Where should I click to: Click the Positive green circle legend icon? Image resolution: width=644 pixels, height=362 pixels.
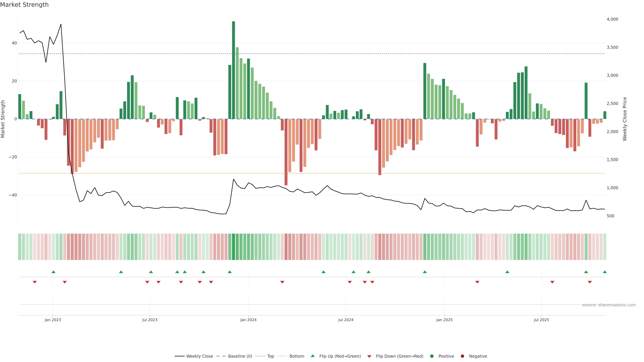(432, 356)
